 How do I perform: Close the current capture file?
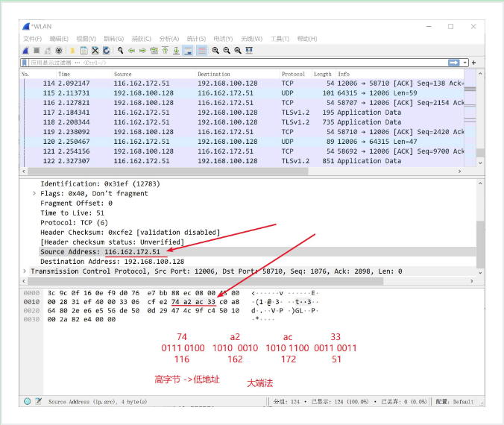tap(95, 51)
